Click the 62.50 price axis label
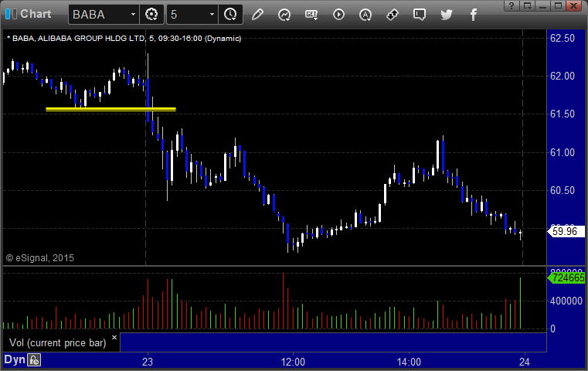This screenshot has width=588, height=371. point(563,39)
